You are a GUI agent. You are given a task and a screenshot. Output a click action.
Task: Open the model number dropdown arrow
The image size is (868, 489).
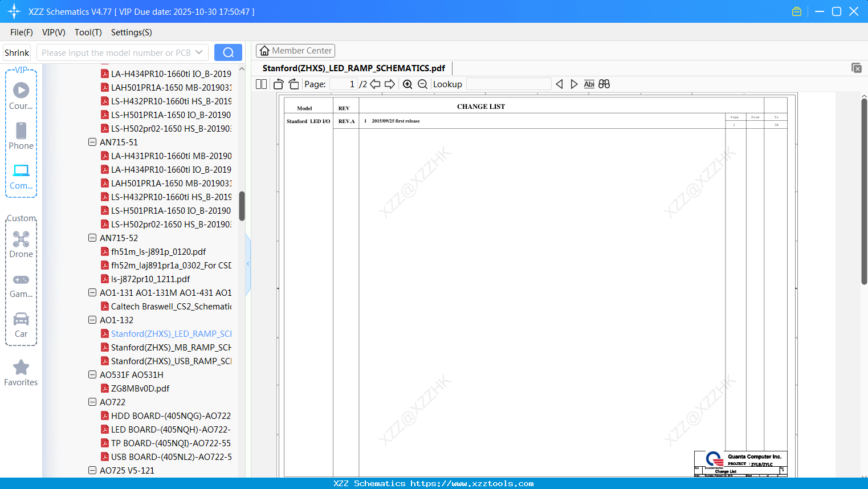click(x=199, y=52)
